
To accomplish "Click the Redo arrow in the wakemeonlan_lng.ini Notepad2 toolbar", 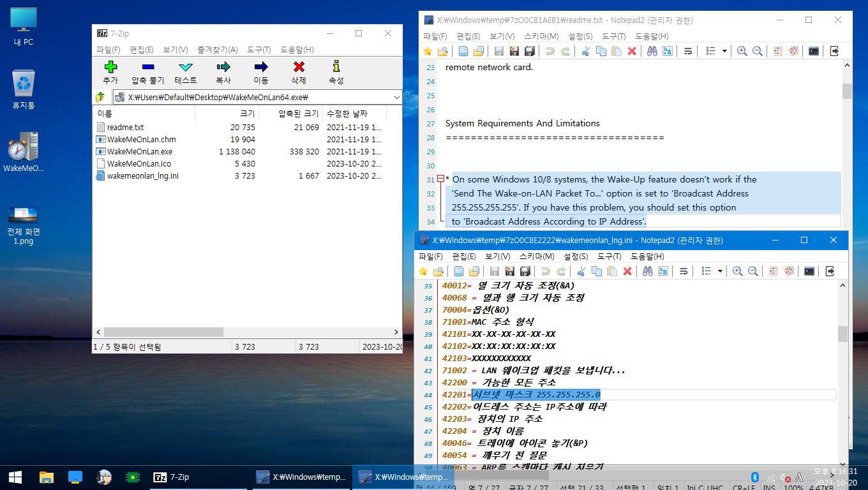I will (x=561, y=271).
